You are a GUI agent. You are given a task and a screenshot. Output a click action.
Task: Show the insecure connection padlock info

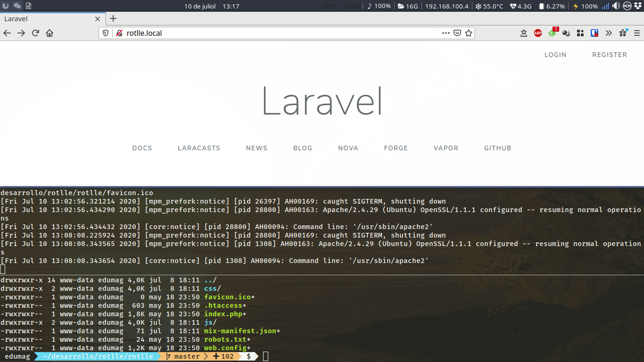pos(119,33)
